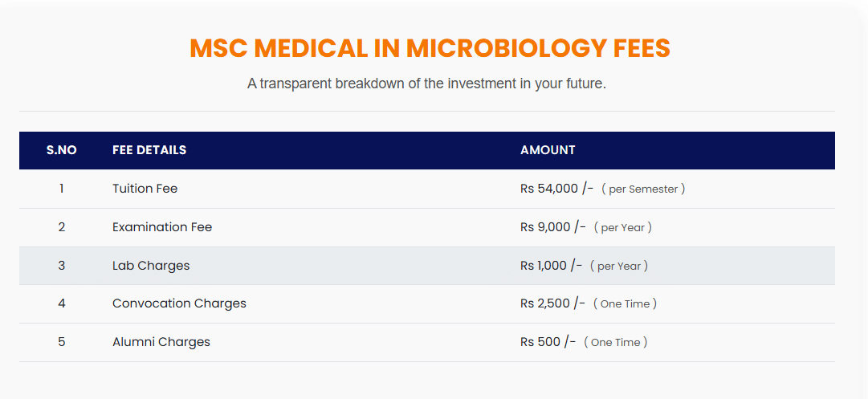Click the transparent breakdown subtitle text
Image resolution: width=868 pixels, height=399 pixels.
(426, 83)
